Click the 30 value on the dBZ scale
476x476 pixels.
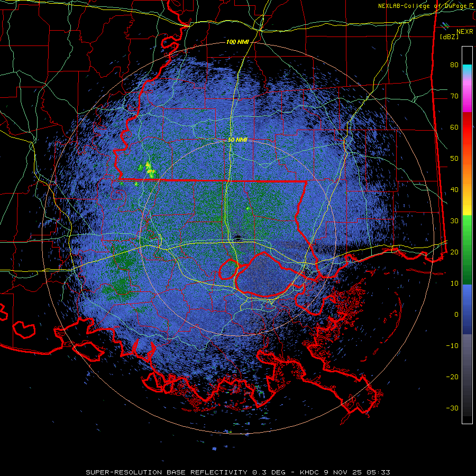click(x=454, y=221)
